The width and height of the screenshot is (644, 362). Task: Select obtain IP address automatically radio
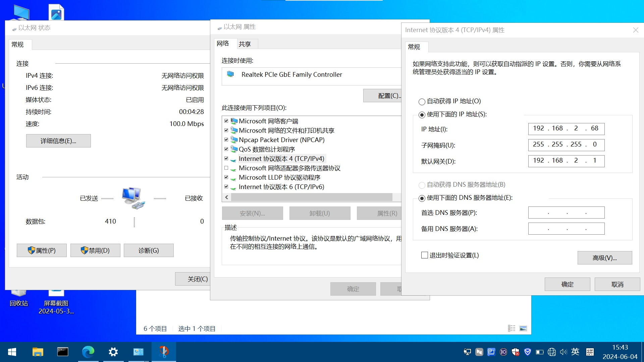tap(422, 102)
